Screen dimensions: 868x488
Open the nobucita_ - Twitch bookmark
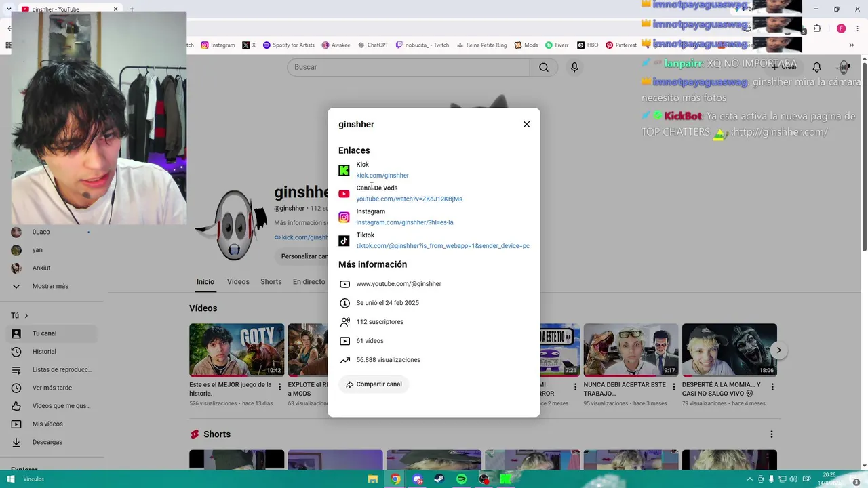tap(422, 45)
